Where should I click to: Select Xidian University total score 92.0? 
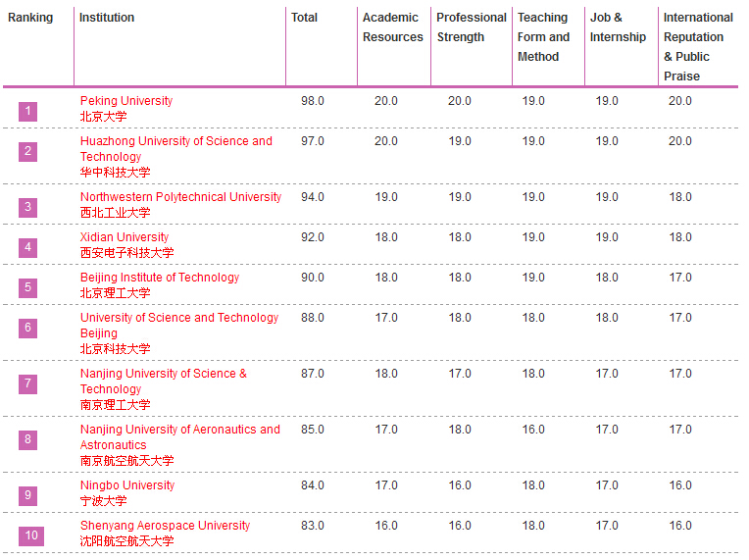click(x=313, y=237)
